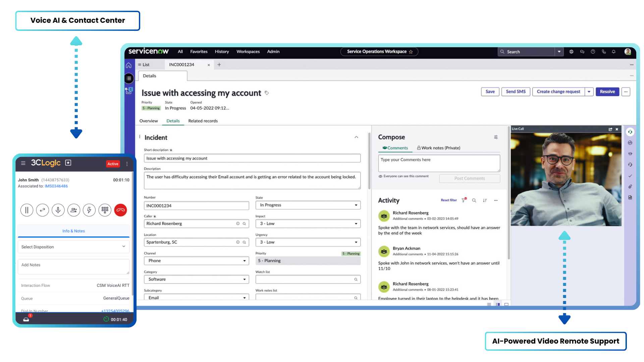Open the 3CLogic vertical dots menu

pos(127,164)
